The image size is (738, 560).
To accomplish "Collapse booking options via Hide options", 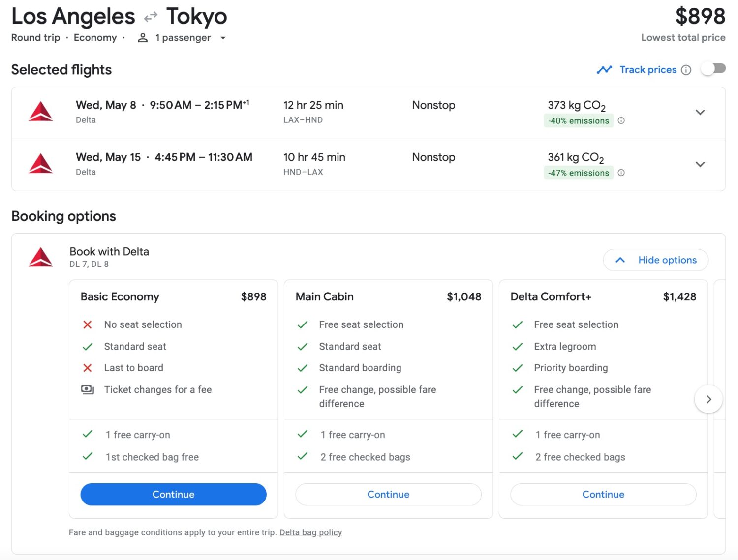I will (655, 260).
